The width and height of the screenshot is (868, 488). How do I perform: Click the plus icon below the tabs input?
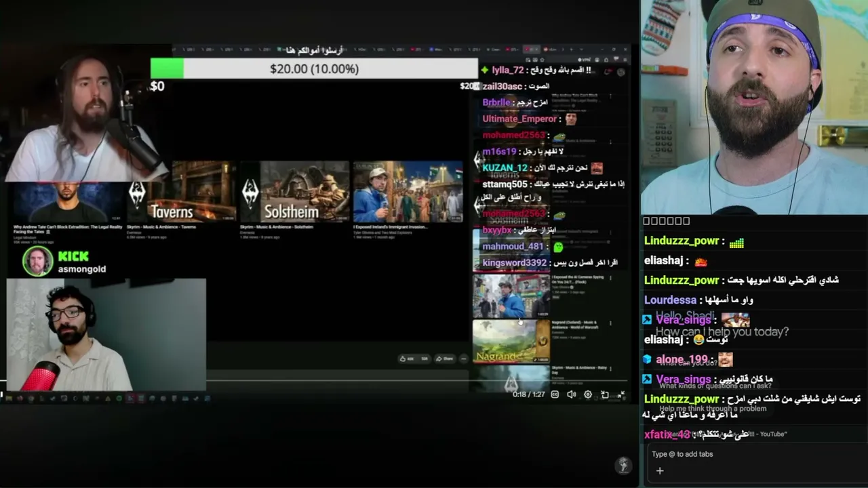click(x=659, y=471)
